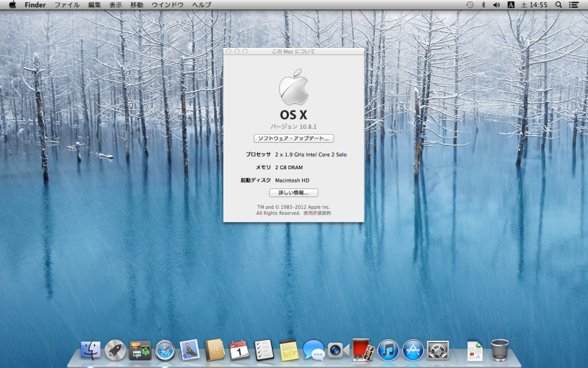
Task: Open the ヘルプ menu
Action: click(201, 5)
